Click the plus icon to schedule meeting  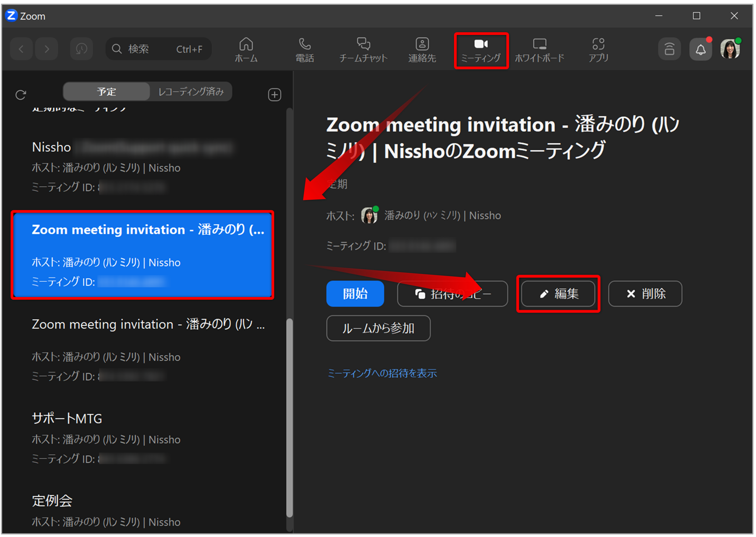point(274,95)
